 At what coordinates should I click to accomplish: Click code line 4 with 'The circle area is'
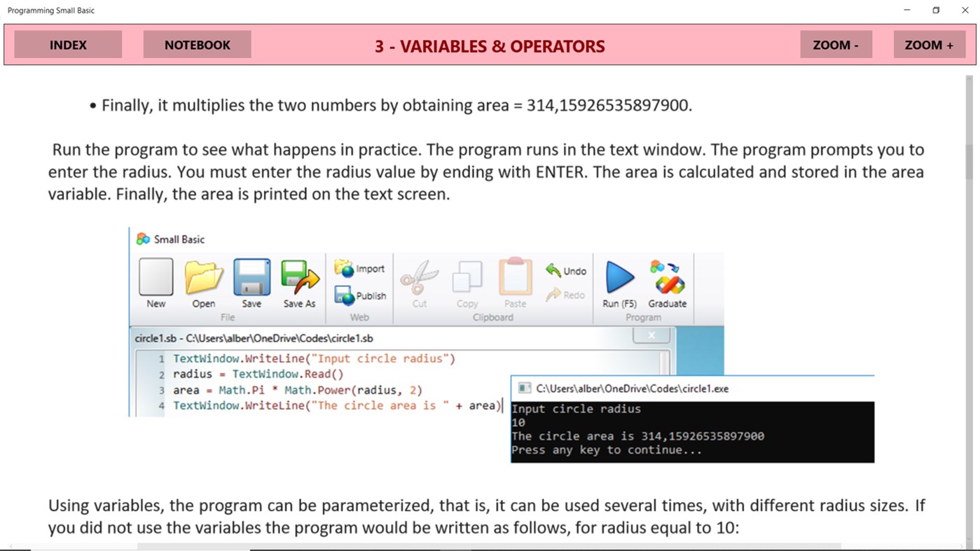tap(338, 405)
